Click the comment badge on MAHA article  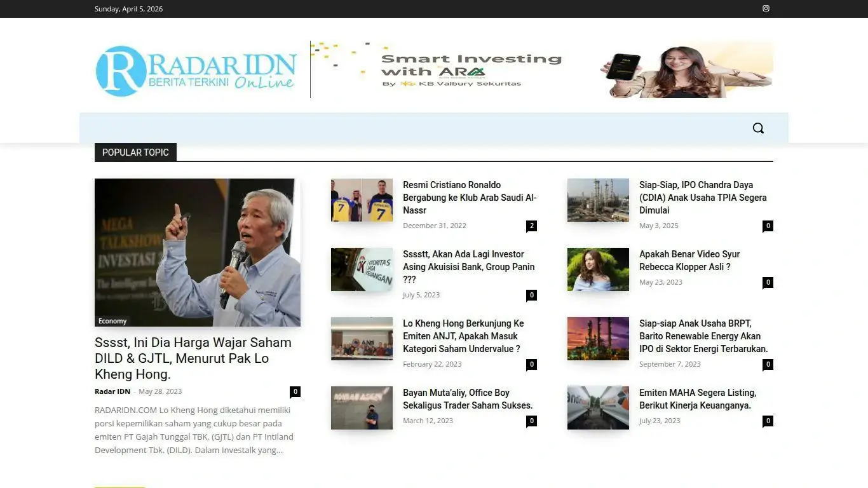point(768,420)
